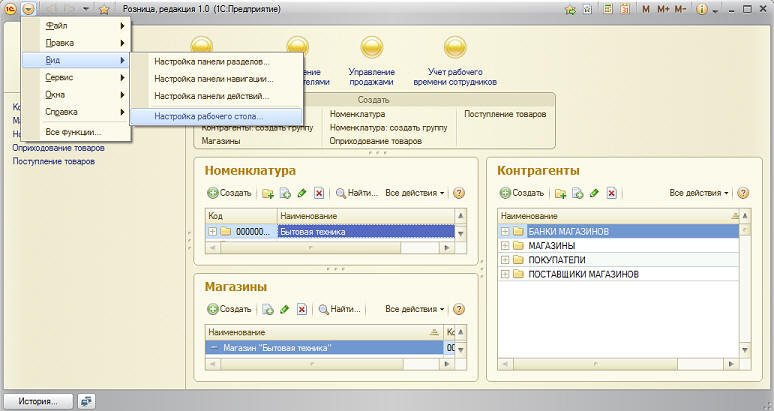774x411 pixels.
Task: Expand the ПОСТАВЩИКИ МАГАЗИНОВ folder
Action: point(505,274)
